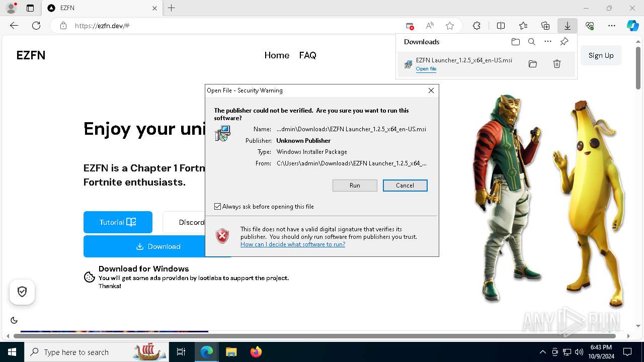Open the Windows Start menu

click(12, 352)
